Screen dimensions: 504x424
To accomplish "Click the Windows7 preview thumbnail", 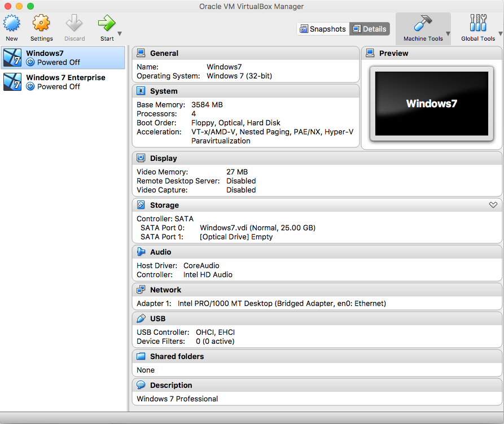I will coord(431,103).
